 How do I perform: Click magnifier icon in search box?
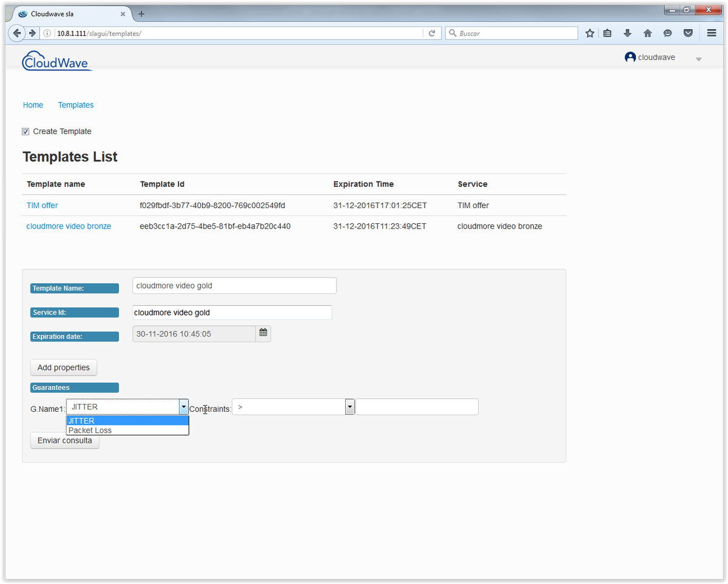pyautogui.click(x=453, y=33)
